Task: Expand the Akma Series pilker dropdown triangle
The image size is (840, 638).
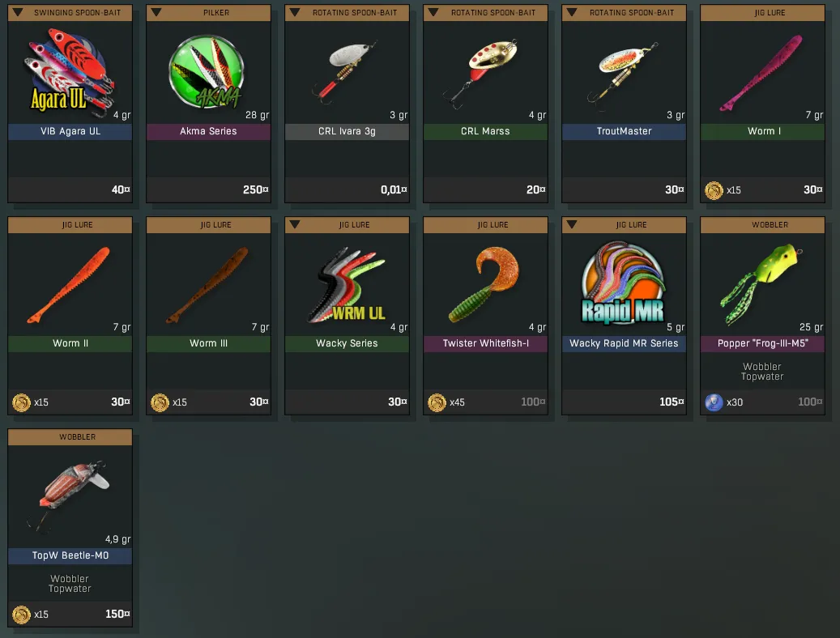Action: pos(156,12)
